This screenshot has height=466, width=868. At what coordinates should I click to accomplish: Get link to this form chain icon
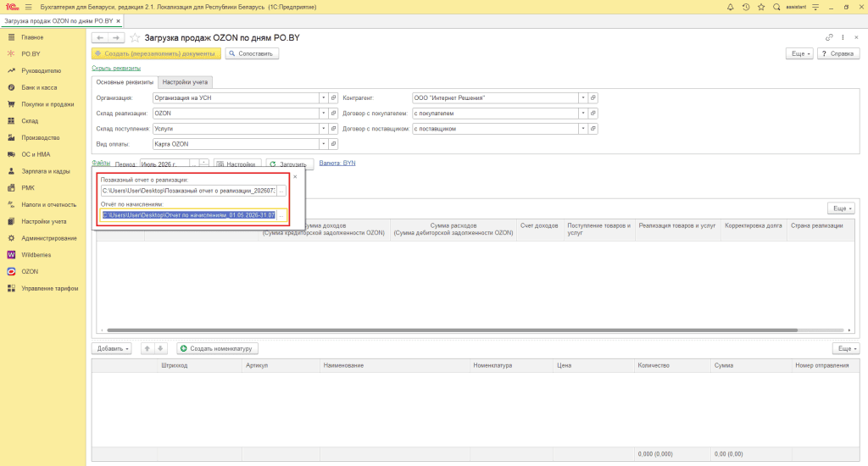pyautogui.click(x=829, y=37)
